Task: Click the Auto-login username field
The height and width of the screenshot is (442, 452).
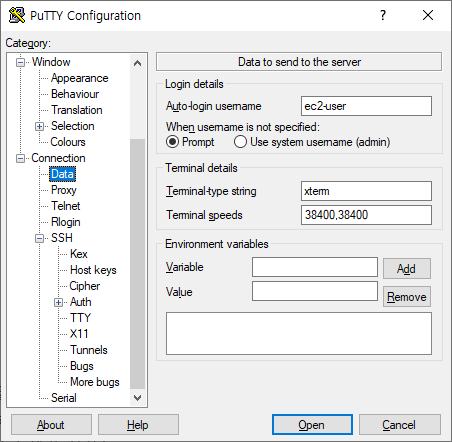Action: pyautogui.click(x=366, y=106)
